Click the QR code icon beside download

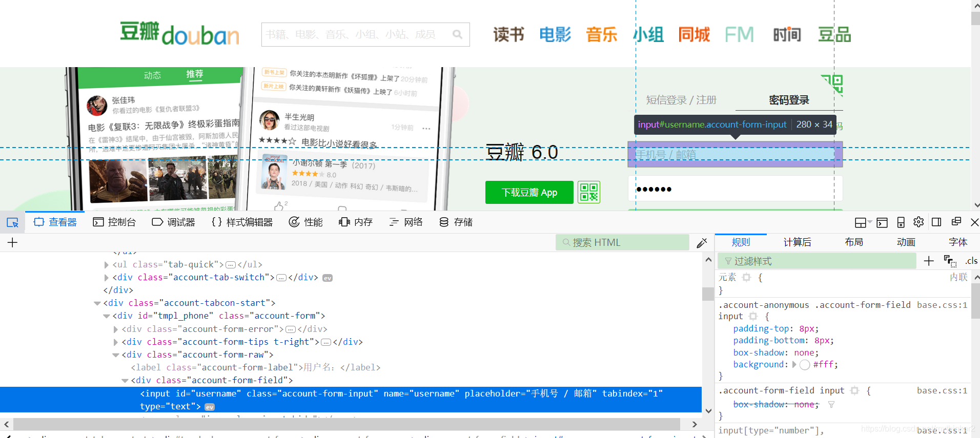tap(589, 193)
